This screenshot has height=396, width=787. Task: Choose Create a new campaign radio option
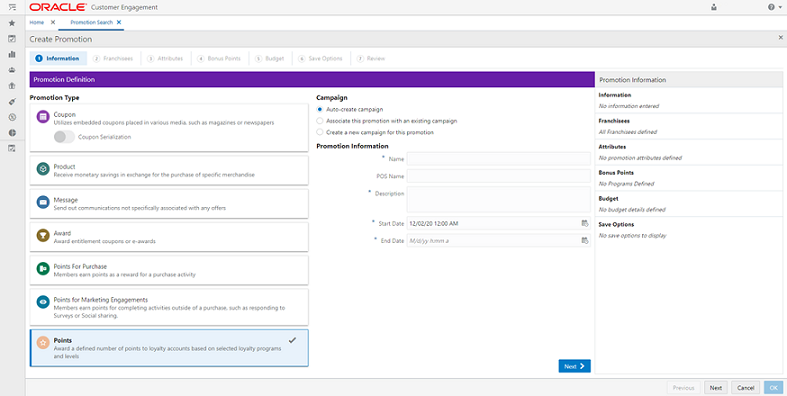(x=320, y=133)
